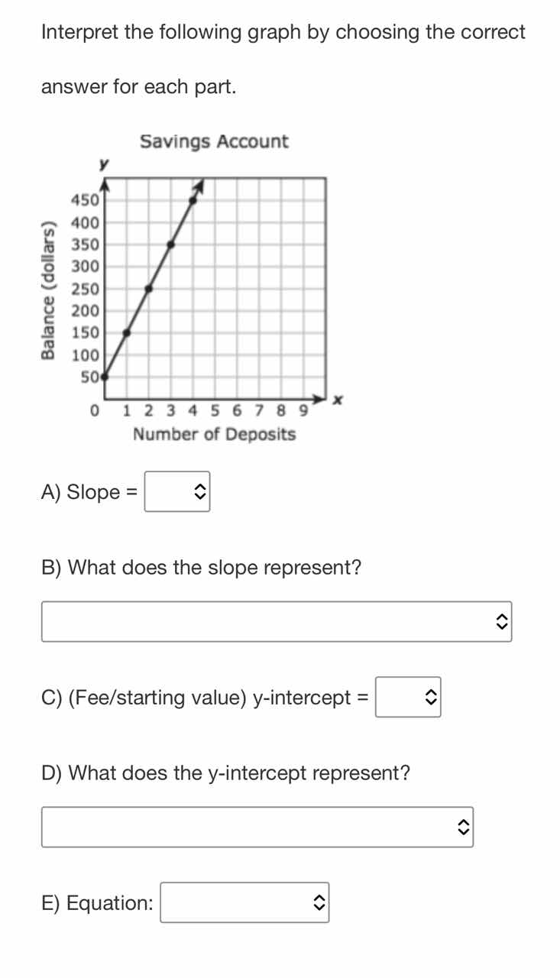The width and height of the screenshot is (560, 978).
Task: Click the chevron on part C selector
Action: point(430,697)
